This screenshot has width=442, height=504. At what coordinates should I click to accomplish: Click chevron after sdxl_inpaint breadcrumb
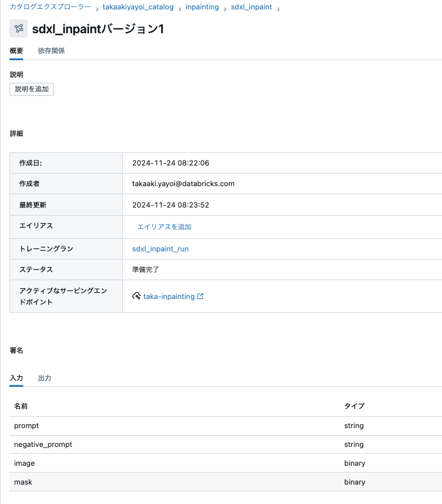[x=278, y=9]
